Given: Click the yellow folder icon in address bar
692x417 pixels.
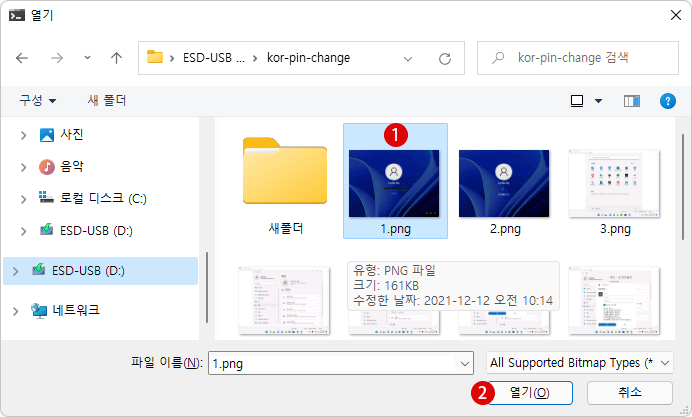Looking at the screenshot, I should [154, 57].
